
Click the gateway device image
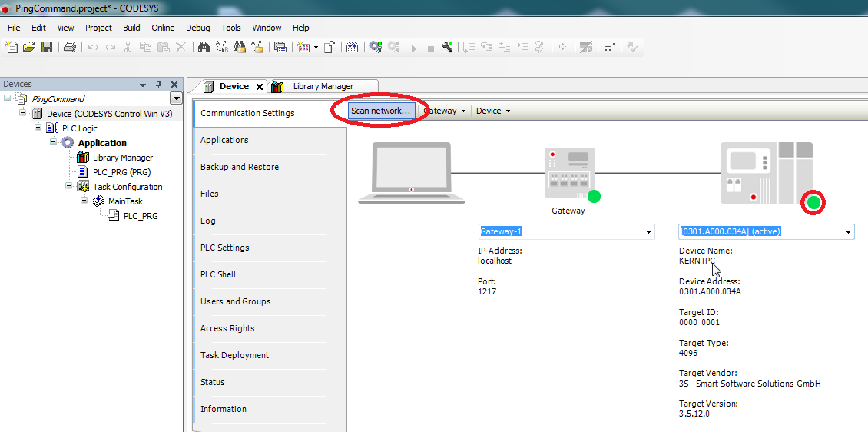pos(568,174)
